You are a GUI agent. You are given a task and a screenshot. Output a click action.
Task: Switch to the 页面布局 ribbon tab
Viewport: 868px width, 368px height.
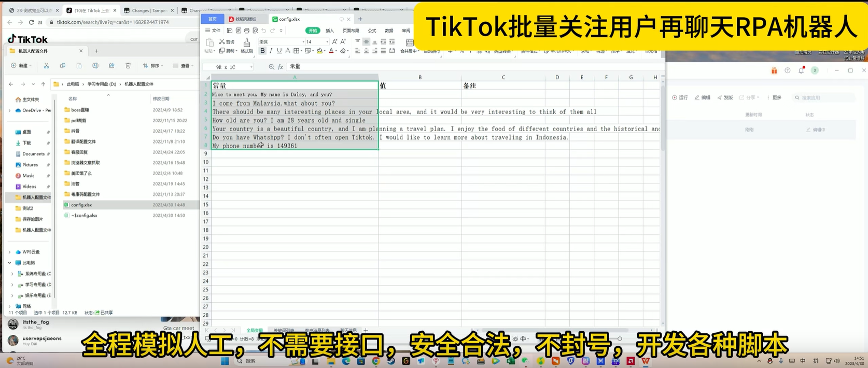(351, 31)
